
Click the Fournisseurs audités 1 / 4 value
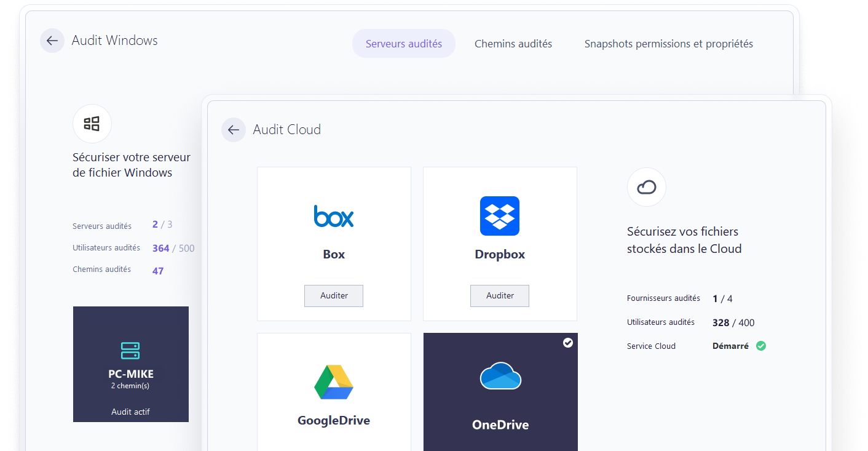coord(722,299)
